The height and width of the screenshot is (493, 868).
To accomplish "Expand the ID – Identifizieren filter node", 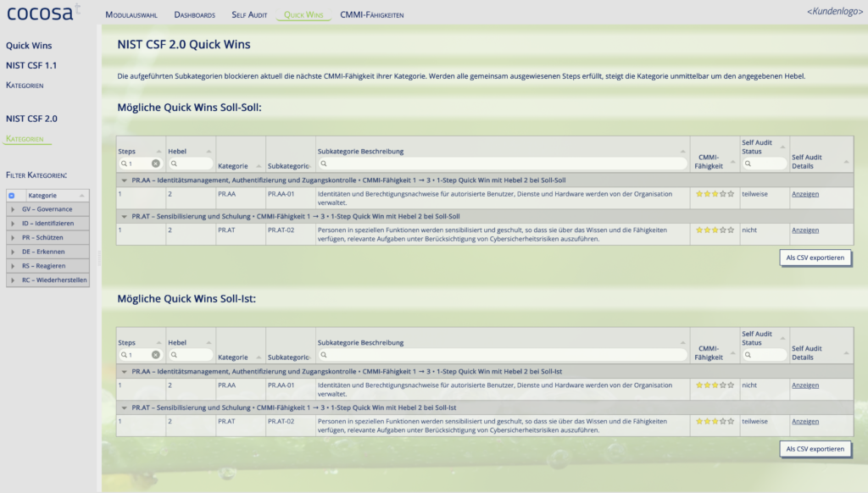I will point(13,224).
